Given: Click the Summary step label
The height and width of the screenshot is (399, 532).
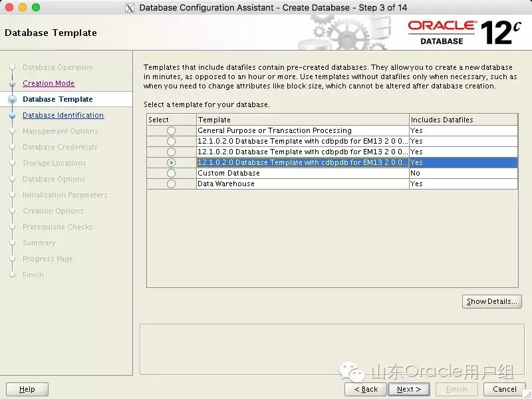Looking at the screenshot, I should pos(39,243).
